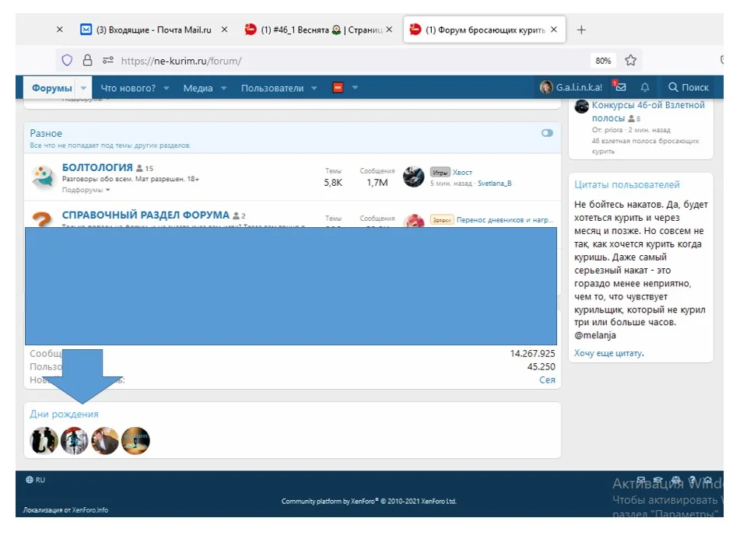The width and height of the screenshot is (747, 560).
Task: Expand Подфорумы under БОЛТОЛОГИЯ
Action: click(x=86, y=190)
